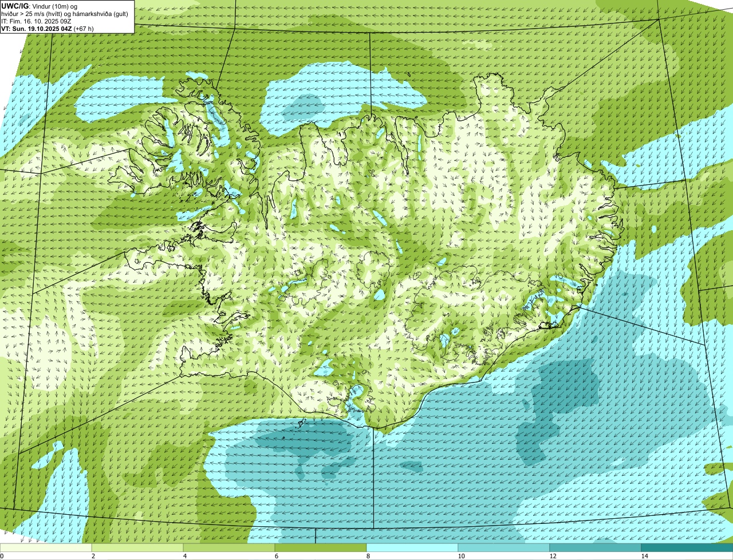This screenshot has width=733, height=560.
Task: Click the 'VT: Sun. 19.10.2025 04Z (+67 h)' line
Action: tap(48, 28)
